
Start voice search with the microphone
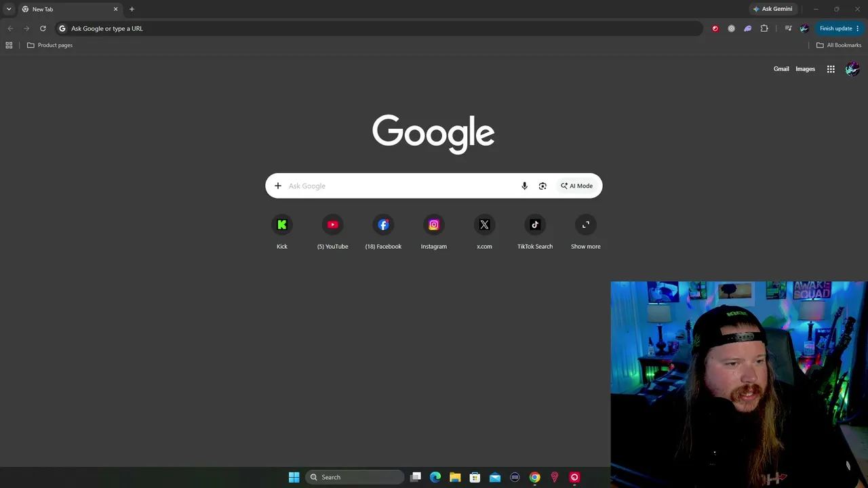(524, 186)
